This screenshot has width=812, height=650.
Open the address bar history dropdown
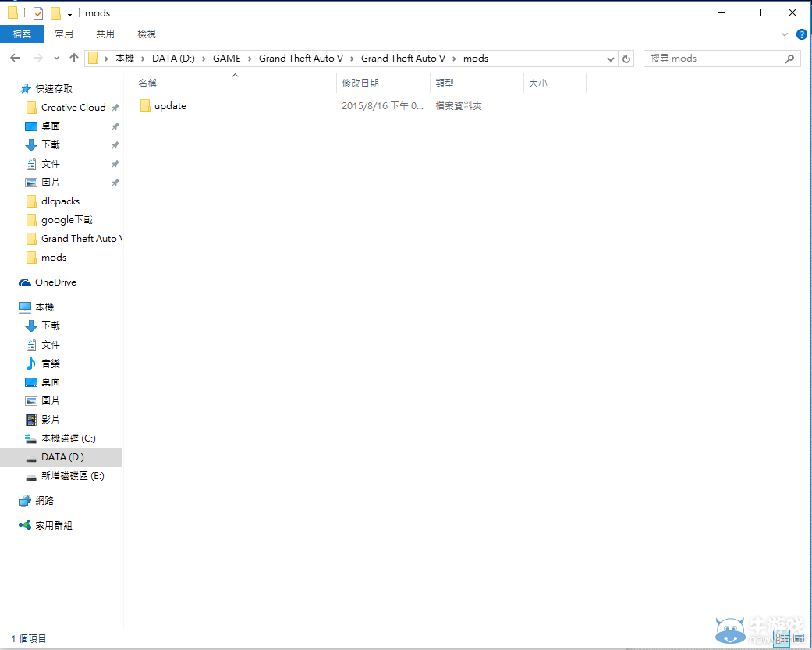[x=610, y=59]
